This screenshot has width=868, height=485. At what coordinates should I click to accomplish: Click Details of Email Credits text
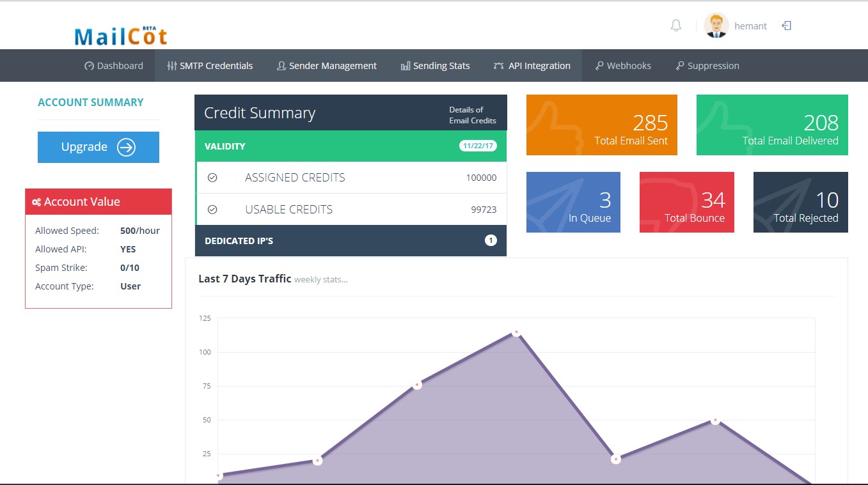point(473,115)
